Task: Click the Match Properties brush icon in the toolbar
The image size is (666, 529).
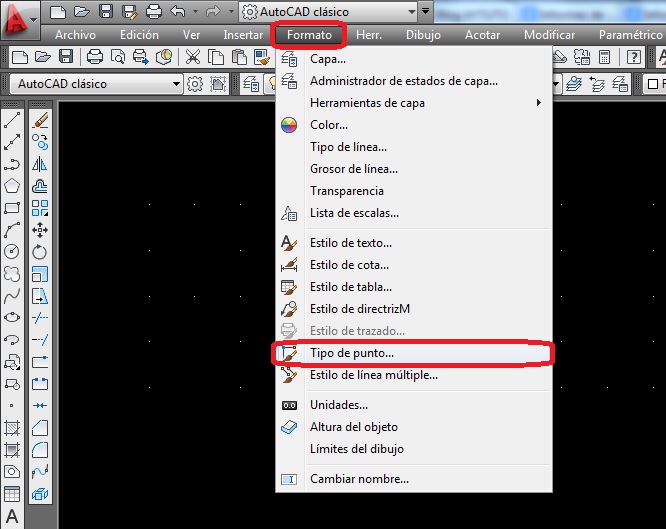Action: coord(262,57)
